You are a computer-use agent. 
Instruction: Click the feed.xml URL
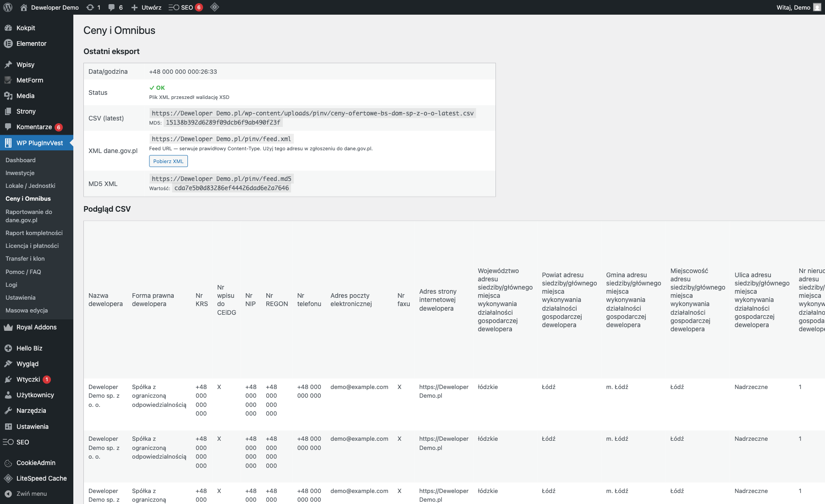tap(221, 139)
